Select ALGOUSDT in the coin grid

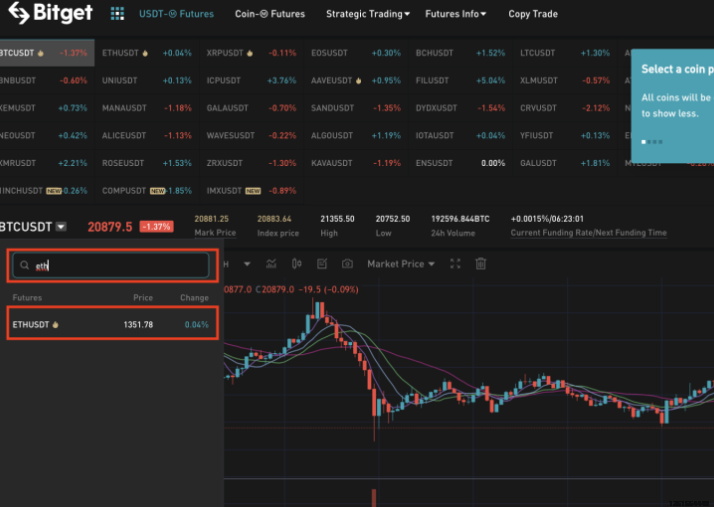356,136
